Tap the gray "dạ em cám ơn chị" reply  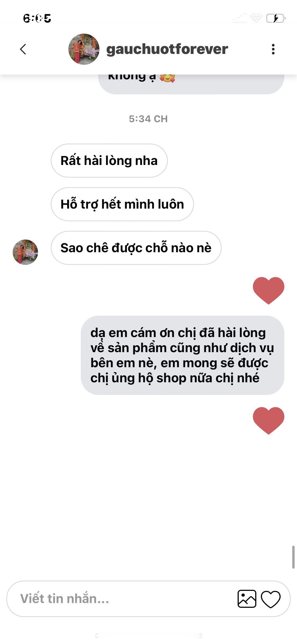182,355
